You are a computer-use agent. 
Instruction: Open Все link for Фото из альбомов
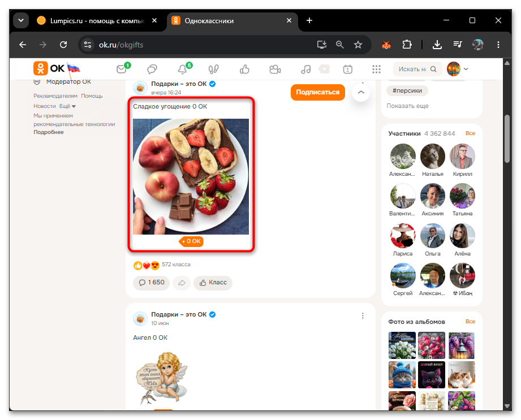point(470,322)
